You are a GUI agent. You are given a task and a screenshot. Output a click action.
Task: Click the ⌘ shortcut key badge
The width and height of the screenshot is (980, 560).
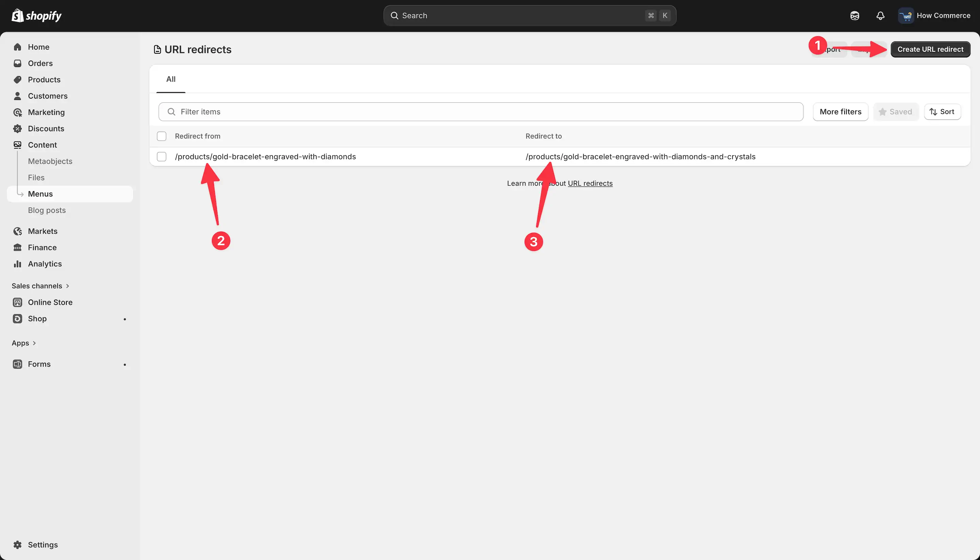[x=651, y=15]
